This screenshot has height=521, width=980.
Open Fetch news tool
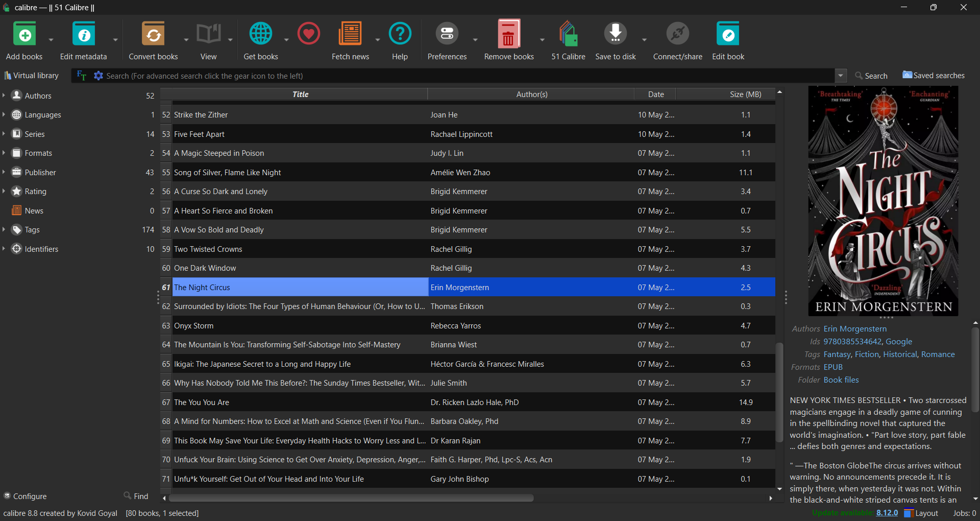[x=350, y=35]
